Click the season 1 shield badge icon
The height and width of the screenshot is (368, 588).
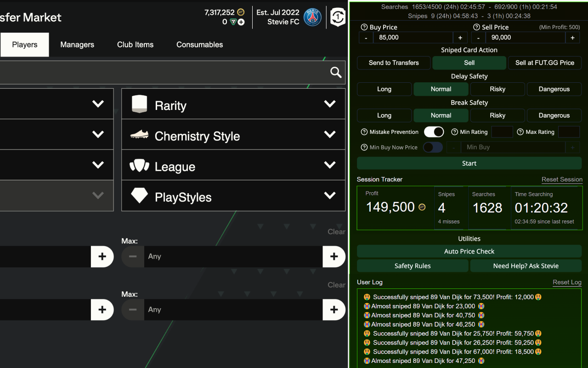click(338, 17)
